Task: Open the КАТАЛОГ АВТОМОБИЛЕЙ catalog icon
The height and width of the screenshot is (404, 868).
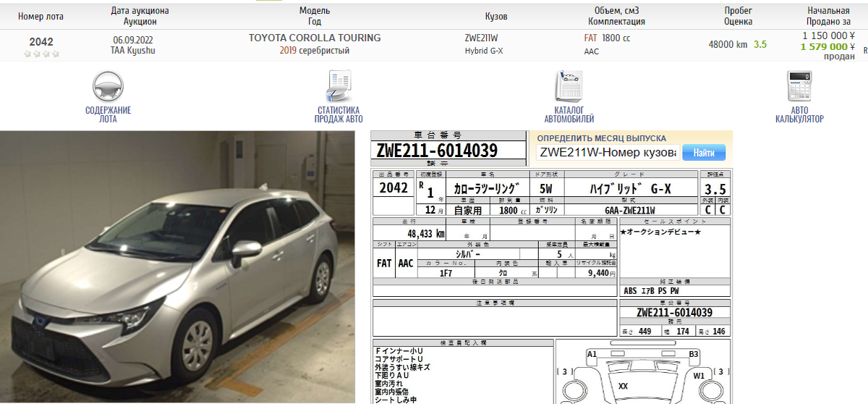Action: (569, 87)
